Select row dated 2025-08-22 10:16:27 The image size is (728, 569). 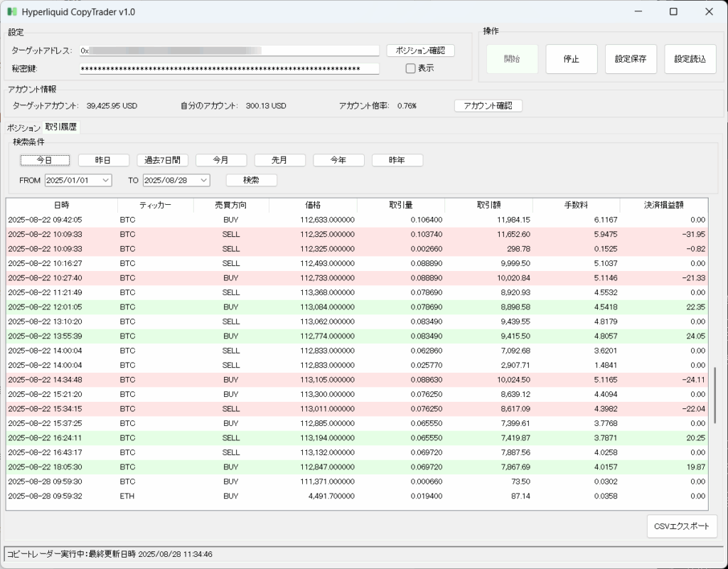coord(357,263)
